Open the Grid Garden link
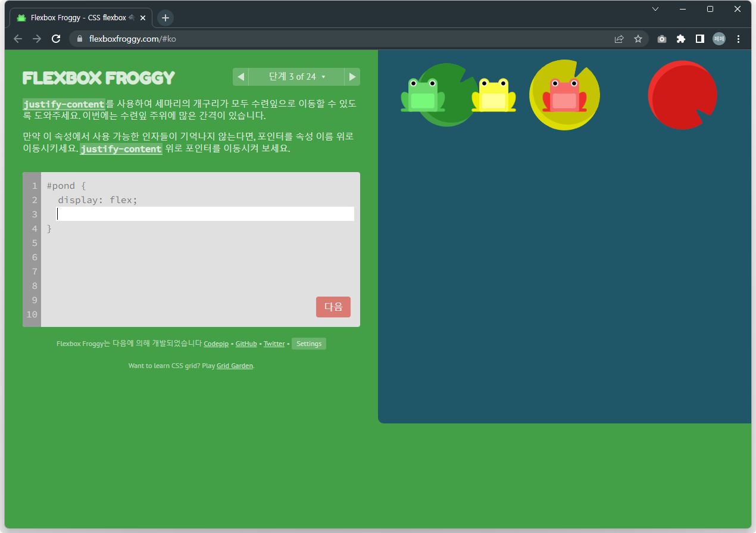 tap(235, 366)
